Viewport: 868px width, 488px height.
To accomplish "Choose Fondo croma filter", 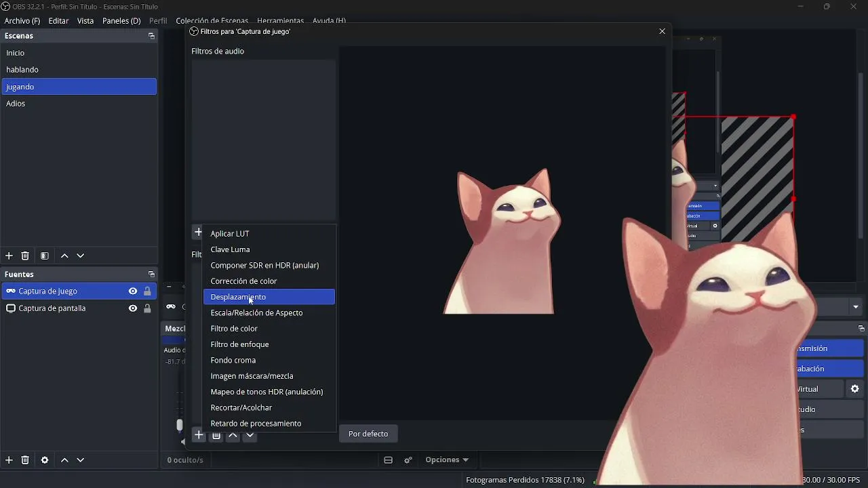I will pos(269,360).
